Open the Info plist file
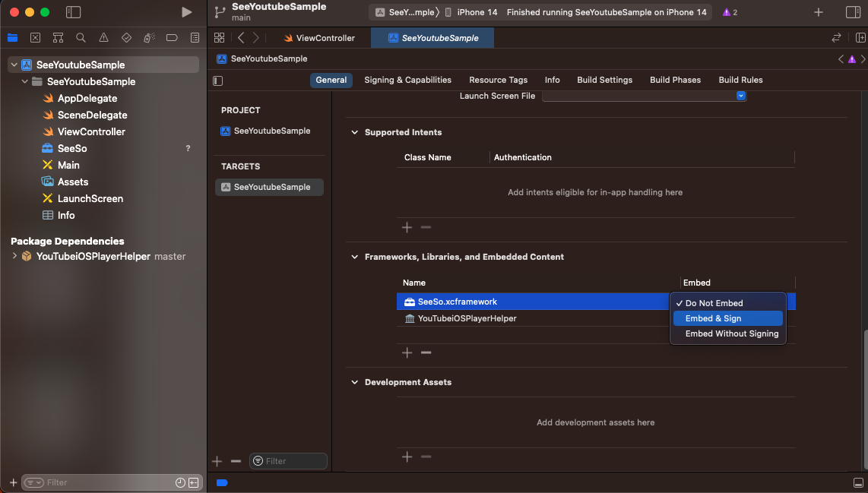Viewport: 868px width, 493px height. [66, 215]
